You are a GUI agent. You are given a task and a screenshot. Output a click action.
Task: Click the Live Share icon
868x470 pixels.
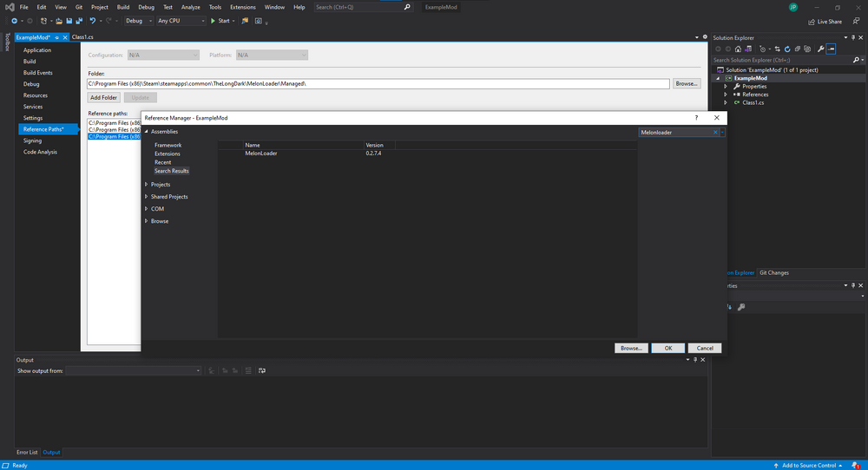coord(812,22)
